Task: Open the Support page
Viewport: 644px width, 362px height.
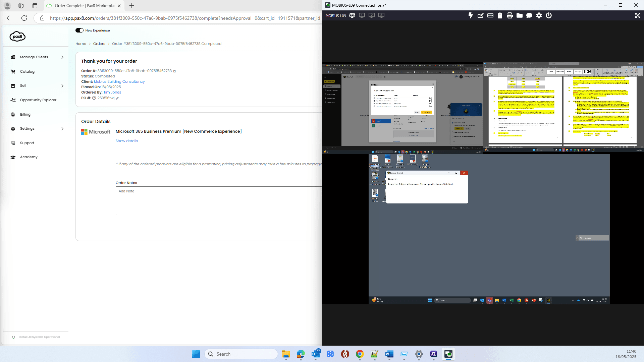Action: [x=27, y=143]
